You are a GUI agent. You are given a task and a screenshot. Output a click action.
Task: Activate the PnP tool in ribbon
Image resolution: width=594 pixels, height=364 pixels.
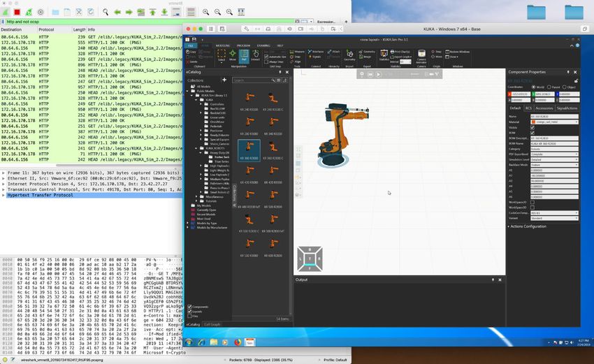[244, 55]
